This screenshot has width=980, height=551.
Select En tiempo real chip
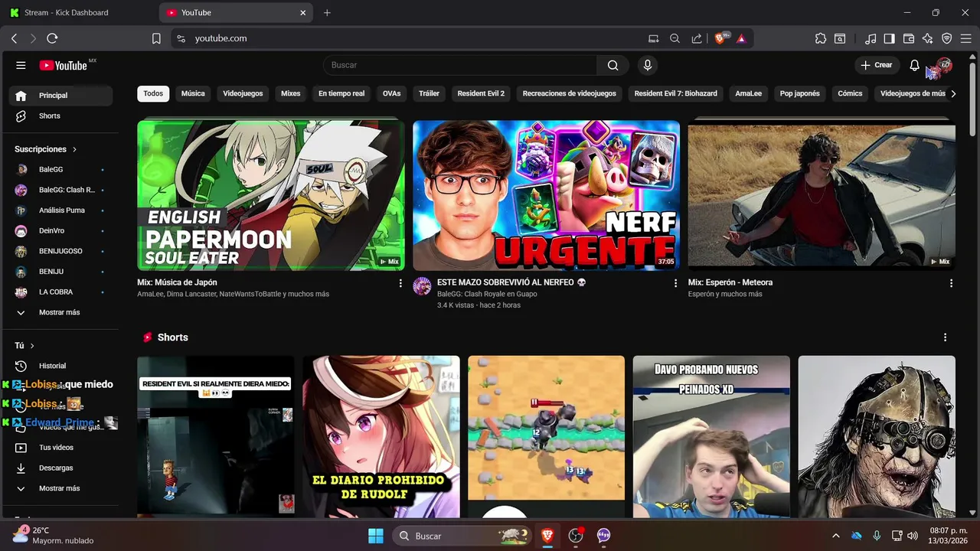[x=341, y=93]
